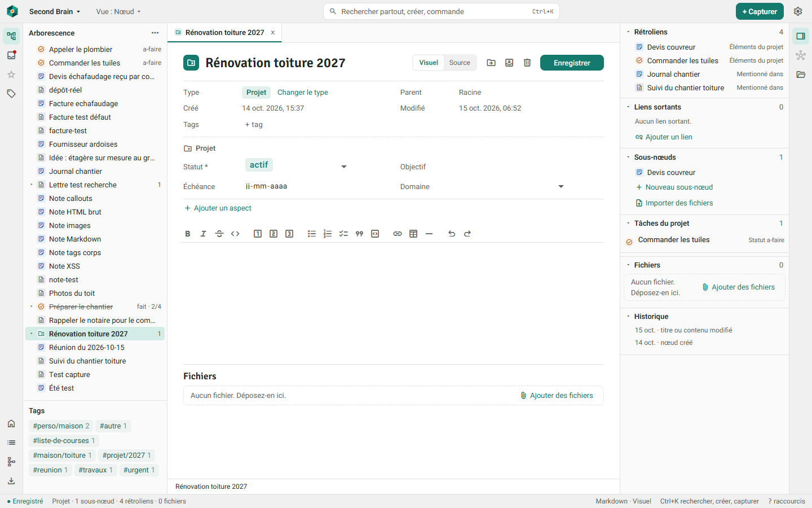Click the undo icon in editor toolbar
812x508 pixels.
(452, 234)
